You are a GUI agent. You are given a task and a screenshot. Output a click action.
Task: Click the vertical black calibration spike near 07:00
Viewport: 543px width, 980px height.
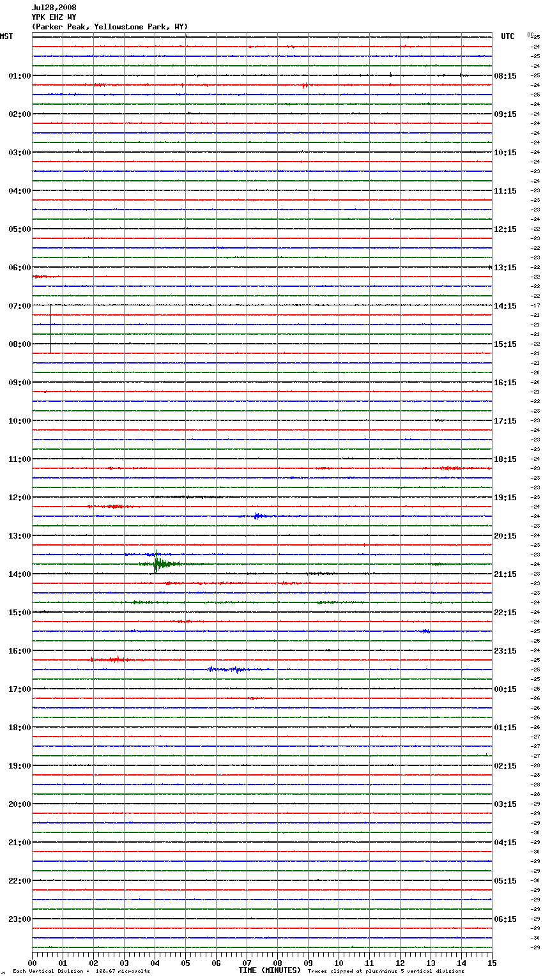[51, 328]
